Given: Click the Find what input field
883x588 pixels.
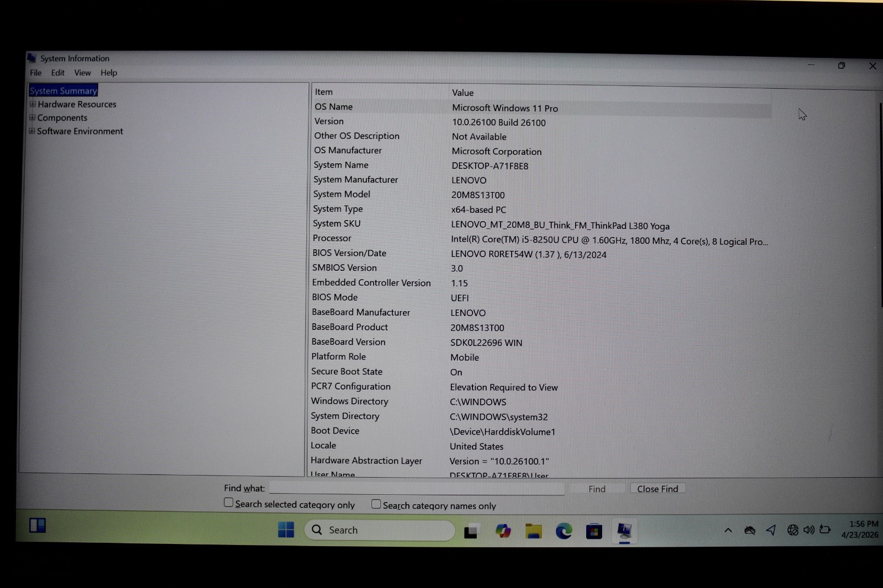Looking at the screenshot, I should pos(417,489).
